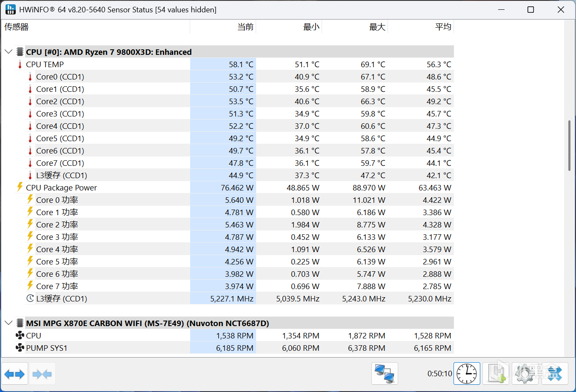Click the thermometer icon beside Core0 (CCD1)
Viewport: 576px width, 392px height.
tap(30, 77)
